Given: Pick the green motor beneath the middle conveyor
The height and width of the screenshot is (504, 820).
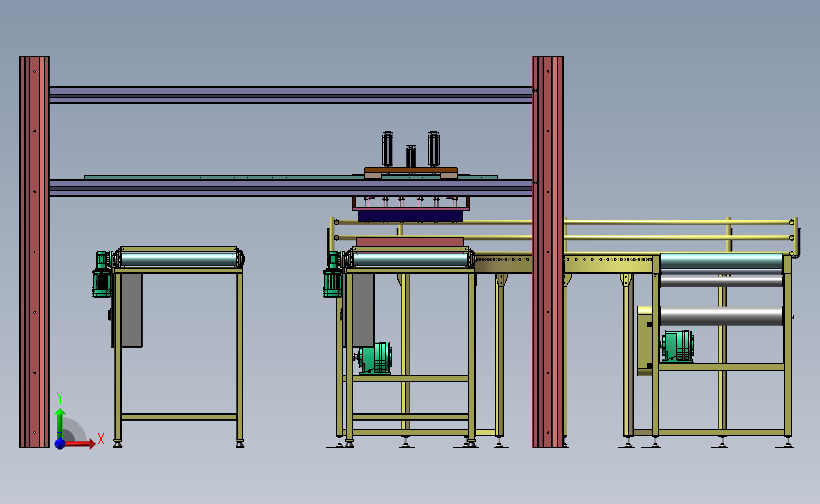Looking at the screenshot, I should (374, 358).
